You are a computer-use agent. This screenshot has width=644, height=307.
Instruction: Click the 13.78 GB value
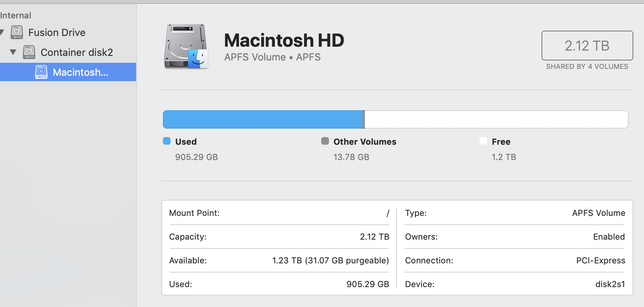click(x=351, y=157)
